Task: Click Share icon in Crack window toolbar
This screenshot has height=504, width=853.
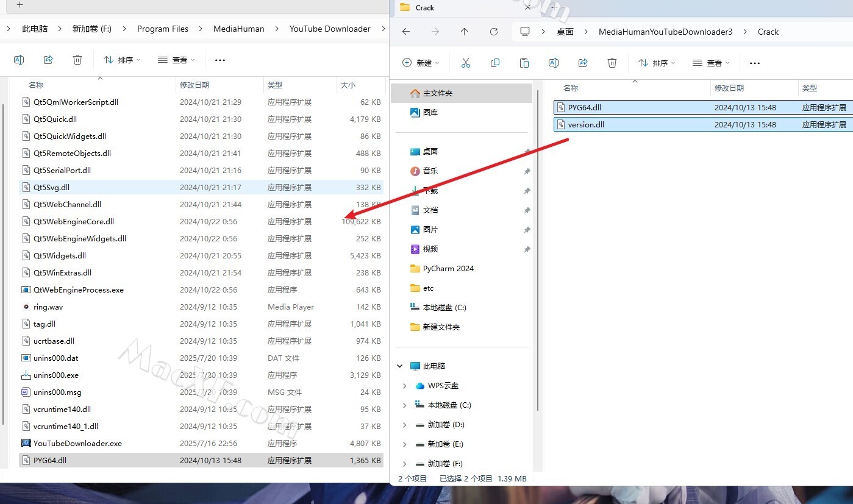Action: (583, 63)
